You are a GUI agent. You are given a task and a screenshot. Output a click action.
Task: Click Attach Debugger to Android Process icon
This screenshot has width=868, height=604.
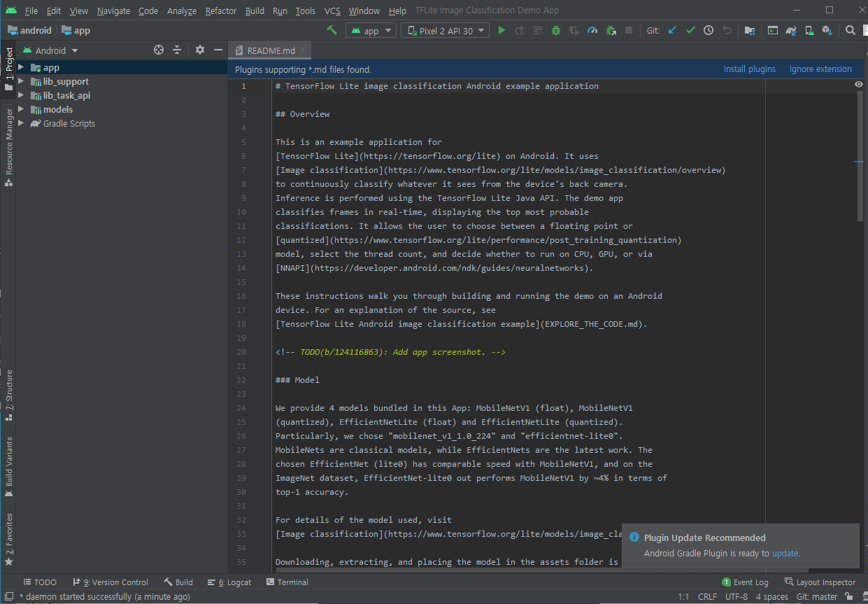(x=611, y=30)
